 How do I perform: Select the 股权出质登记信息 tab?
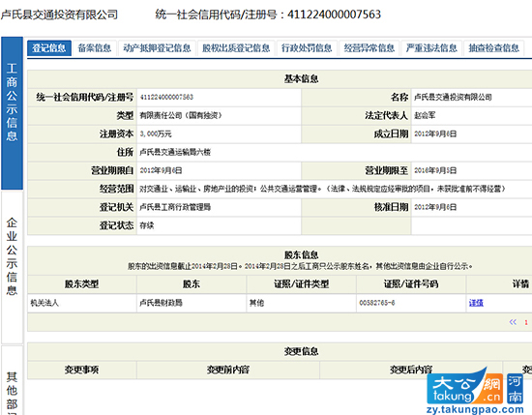click(236, 47)
